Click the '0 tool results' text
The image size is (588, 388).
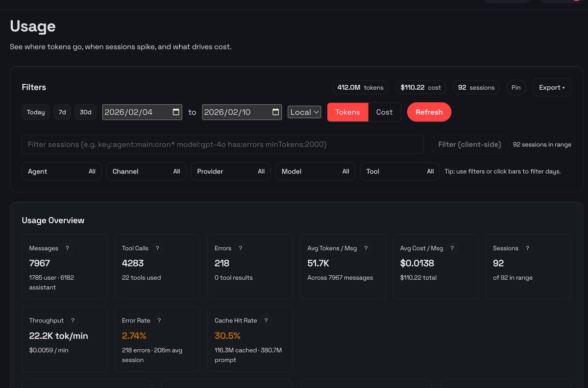click(x=234, y=278)
